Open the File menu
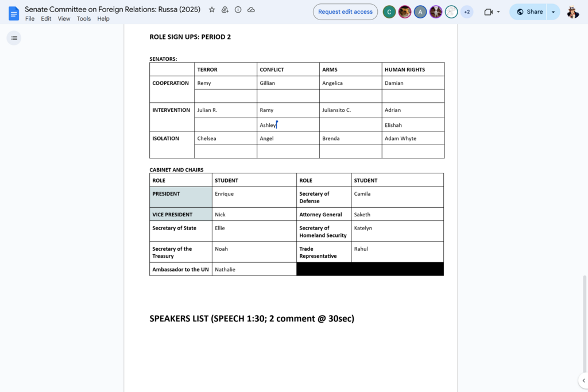The image size is (588, 392). click(30, 19)
